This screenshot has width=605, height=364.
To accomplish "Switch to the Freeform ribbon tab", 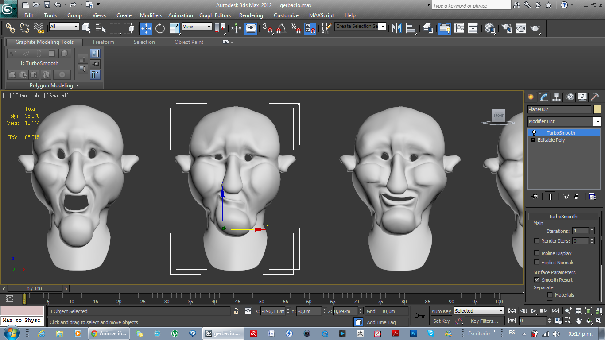I will tap(103, 42).
